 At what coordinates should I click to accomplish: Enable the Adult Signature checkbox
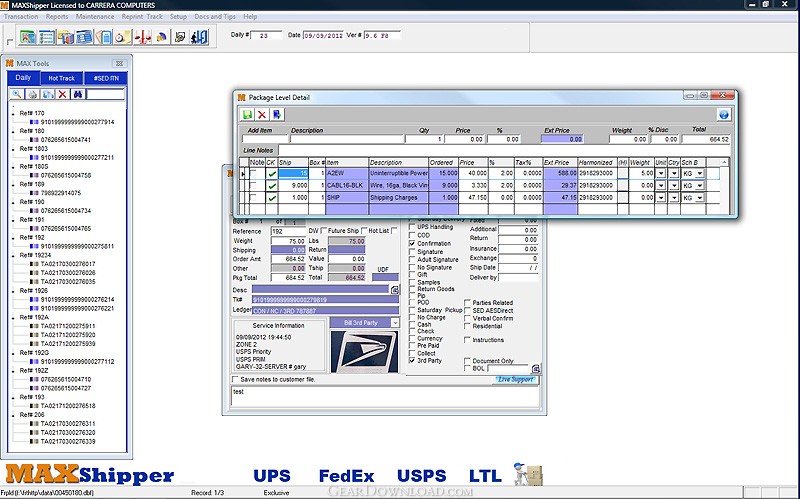coord(412,259)
